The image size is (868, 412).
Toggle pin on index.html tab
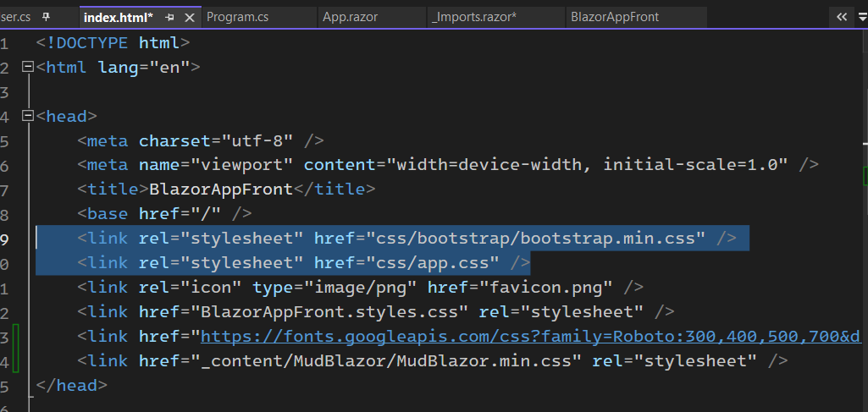(x=170, y=18)
